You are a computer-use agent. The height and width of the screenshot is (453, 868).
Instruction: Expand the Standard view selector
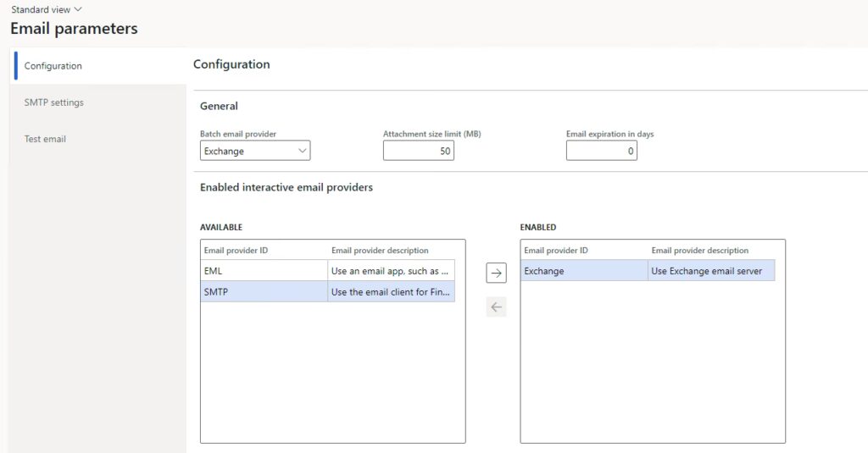pyautogui.click(x=47, y=9)
